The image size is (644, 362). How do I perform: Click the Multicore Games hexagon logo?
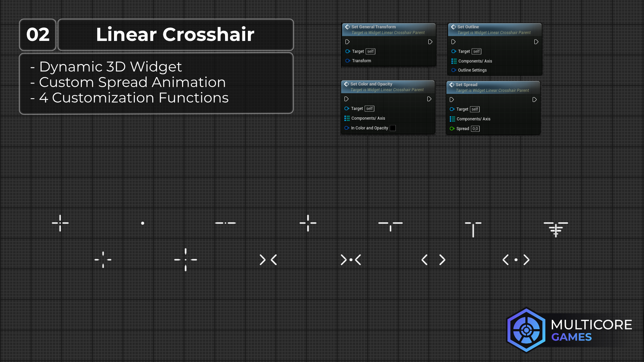pos(526,330)
